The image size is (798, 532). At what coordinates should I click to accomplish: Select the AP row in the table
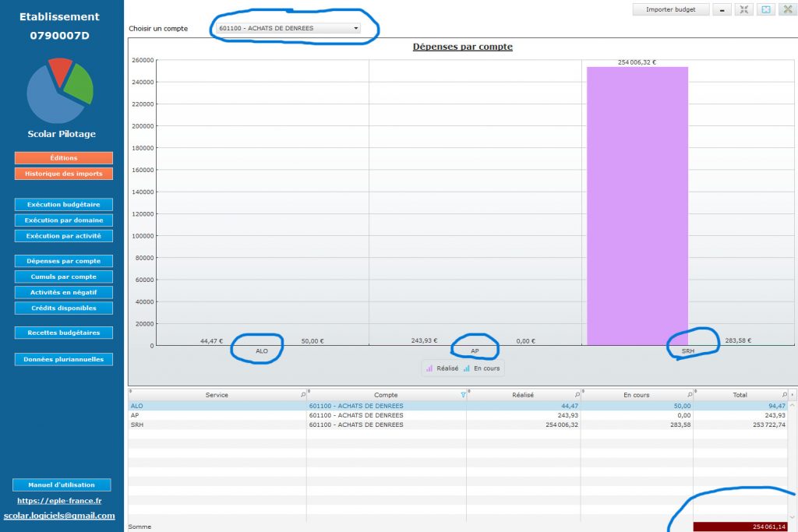(217, 415)
